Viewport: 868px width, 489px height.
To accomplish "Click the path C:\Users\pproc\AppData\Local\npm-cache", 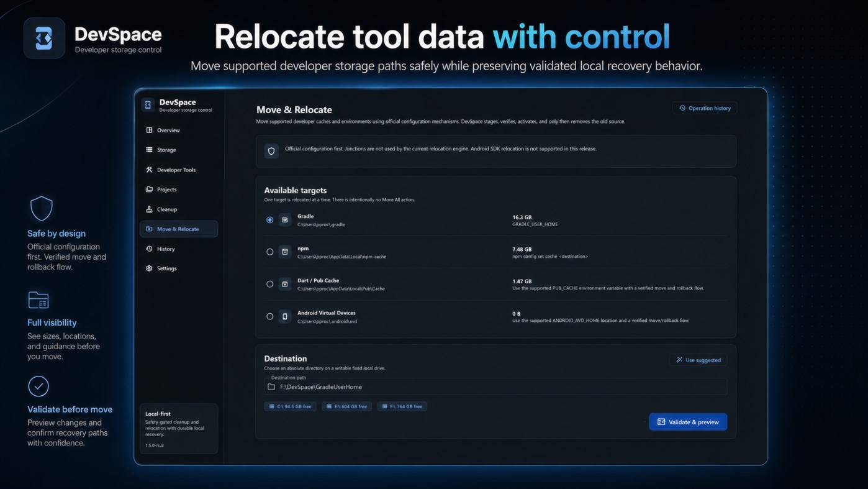I will (x=341, y=257).
